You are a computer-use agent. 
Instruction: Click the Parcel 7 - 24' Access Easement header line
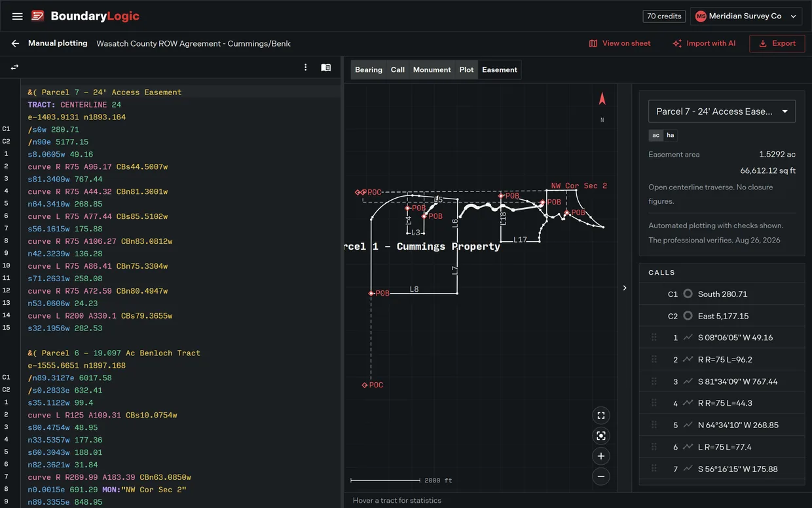[x=105, y=92]
